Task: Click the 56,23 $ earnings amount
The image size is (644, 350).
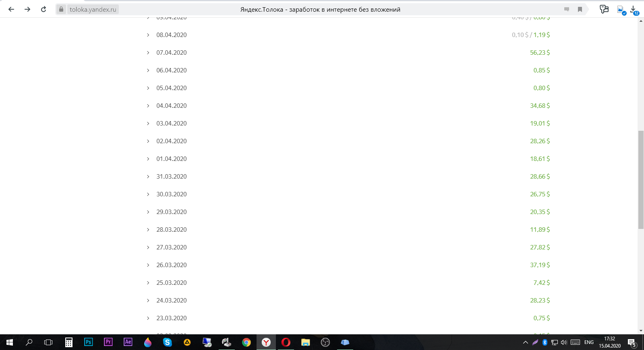Action: point(540,53)
